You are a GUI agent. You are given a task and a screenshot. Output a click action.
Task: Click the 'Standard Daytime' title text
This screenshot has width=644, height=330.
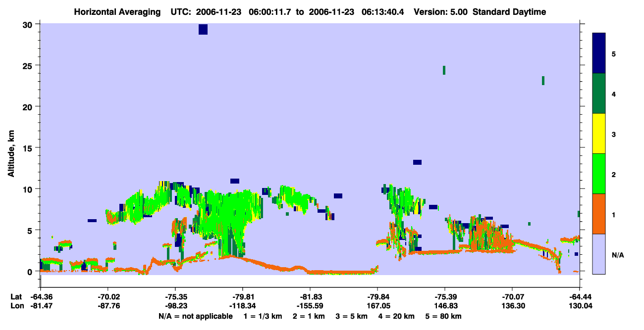[509, 12]
